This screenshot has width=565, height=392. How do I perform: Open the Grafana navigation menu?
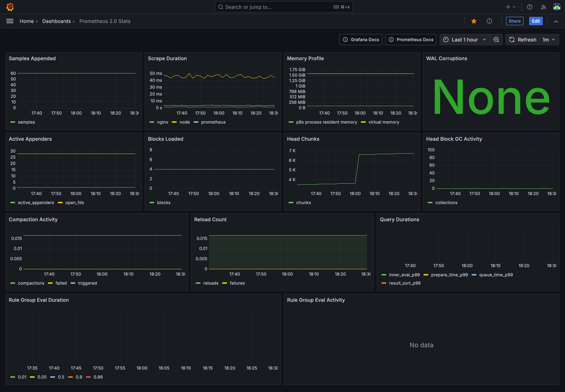(10, 21)
